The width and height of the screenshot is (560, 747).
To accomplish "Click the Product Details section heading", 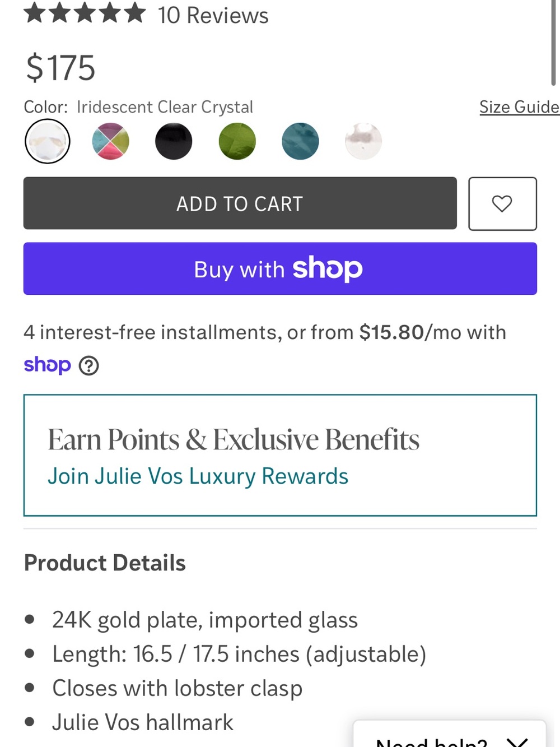I will (105, 563).
